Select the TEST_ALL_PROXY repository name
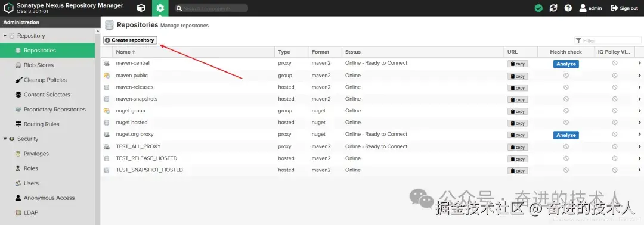Image resolution: width=644 pixels, height=225 pixels. click(x=138, y=146)
